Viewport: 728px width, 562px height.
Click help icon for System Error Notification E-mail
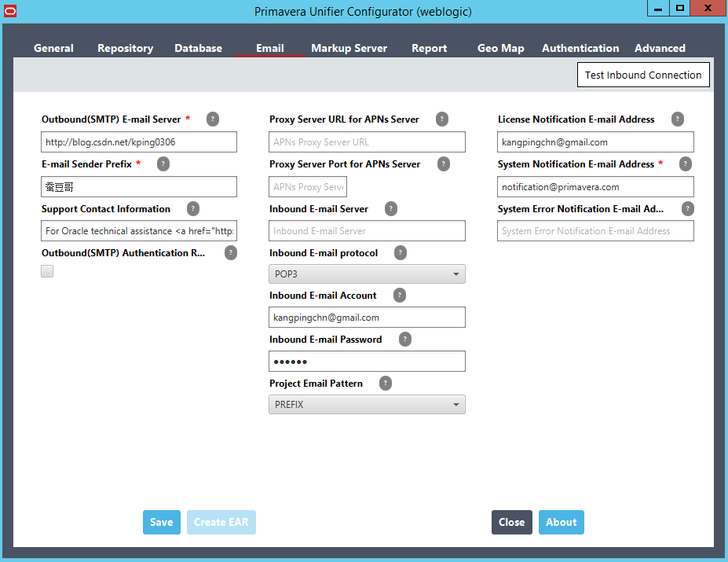[688, 209]
